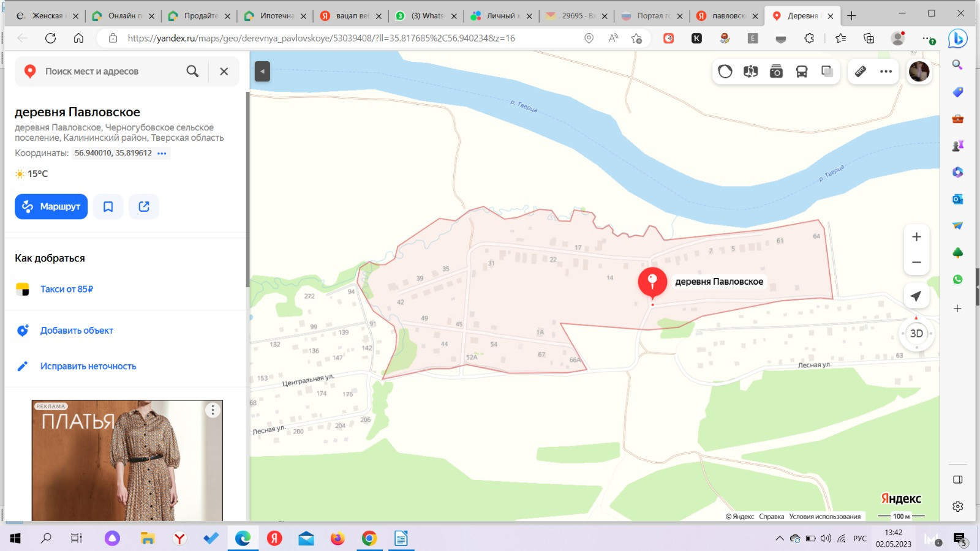The image size is (980, 551).
Task: Add a sidebar app with plus icon
Action: (957, 309)
